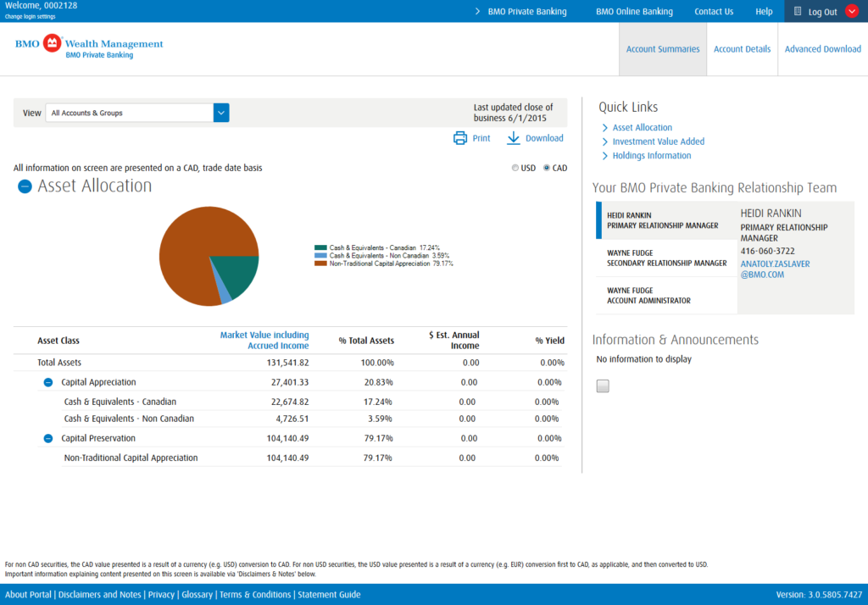
Task: Click the Version 3.0.5805.7427 text
Action: 819,595
